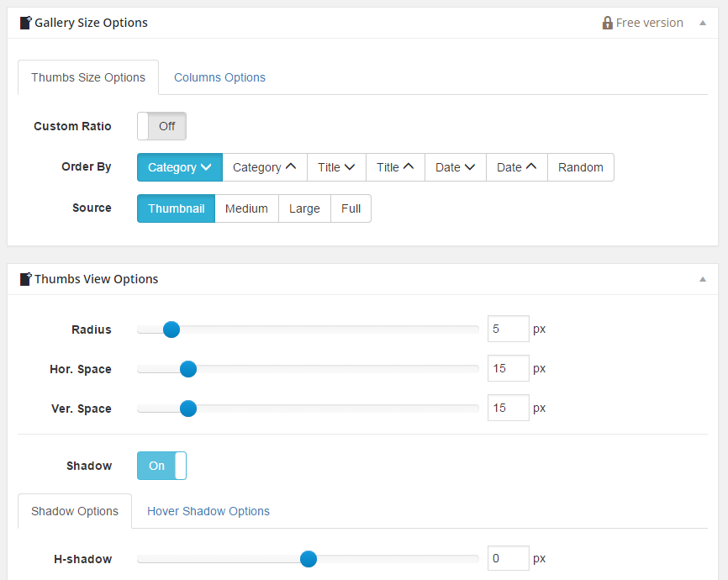The height and width of the screenshot is (580, 728).
Task: Turn off the Shadow switch
Action: point(161,466)
